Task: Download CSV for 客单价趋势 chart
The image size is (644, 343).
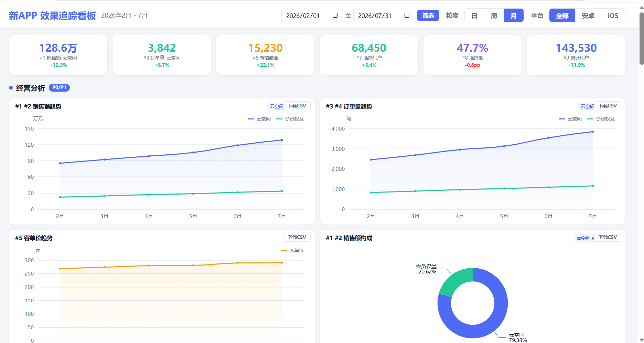Action: [297, 237]
